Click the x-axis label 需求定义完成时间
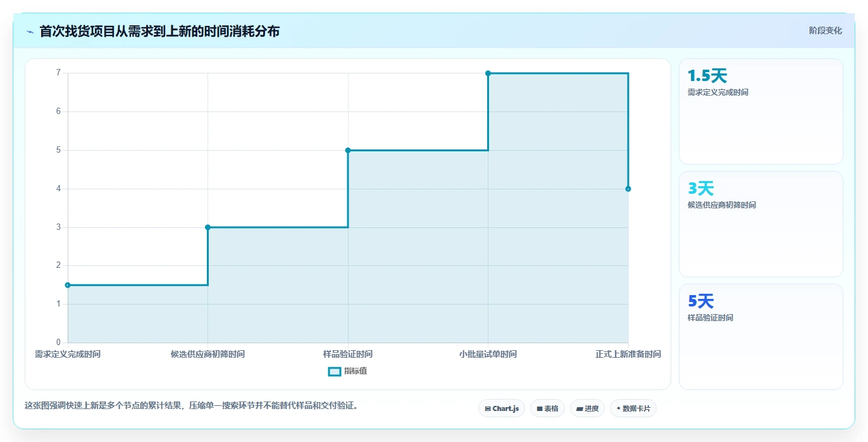 tap(68, 354)
